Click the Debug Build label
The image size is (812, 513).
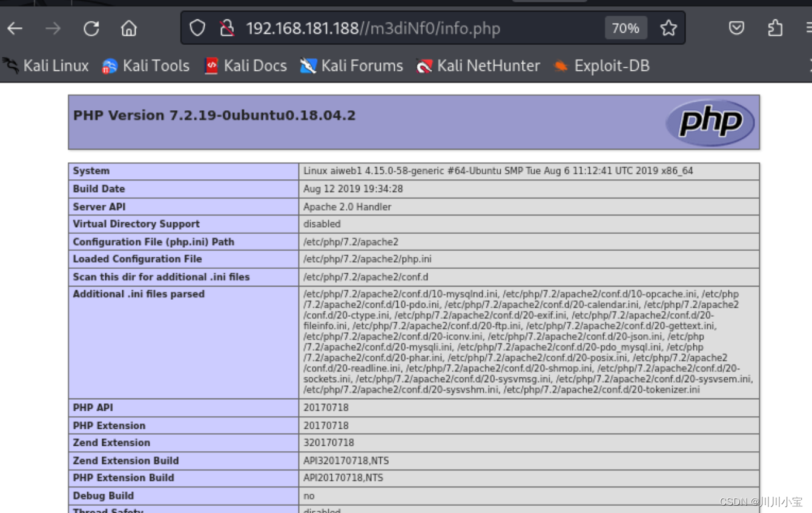104,495
